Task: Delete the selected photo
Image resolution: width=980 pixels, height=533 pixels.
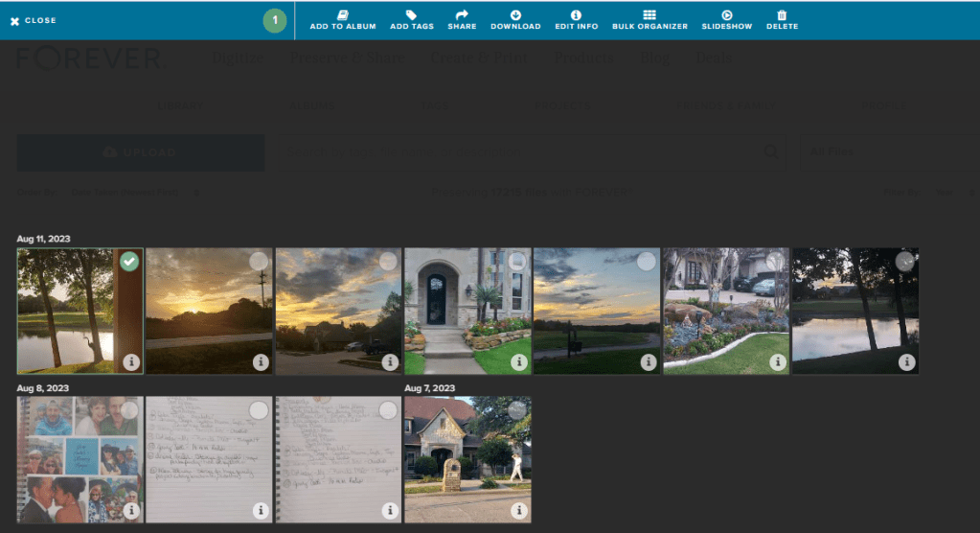Action: [782, 16]
